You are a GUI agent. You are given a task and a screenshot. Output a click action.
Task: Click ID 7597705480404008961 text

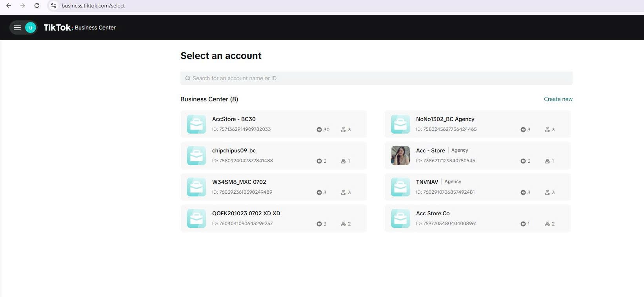446,224
